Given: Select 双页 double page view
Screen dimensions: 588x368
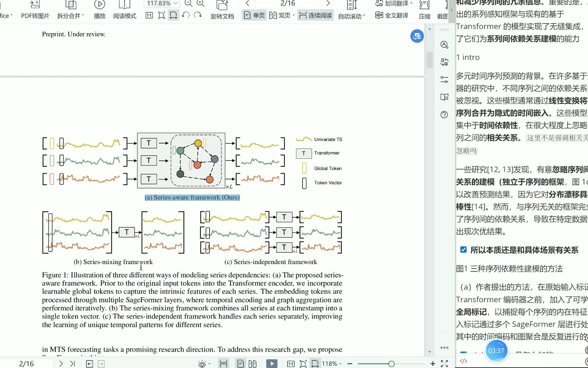Looking at the screenshot, I should coord(280,15).
